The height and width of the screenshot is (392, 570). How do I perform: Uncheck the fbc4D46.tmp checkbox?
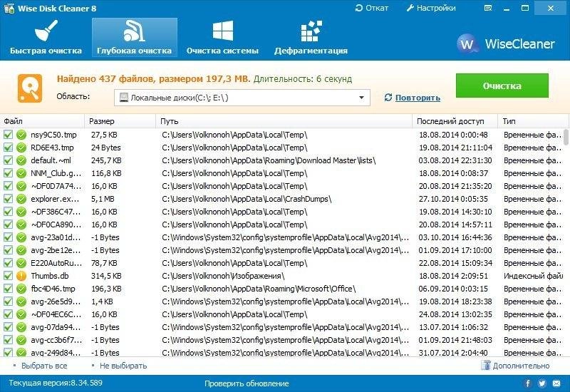click(8, 289)
